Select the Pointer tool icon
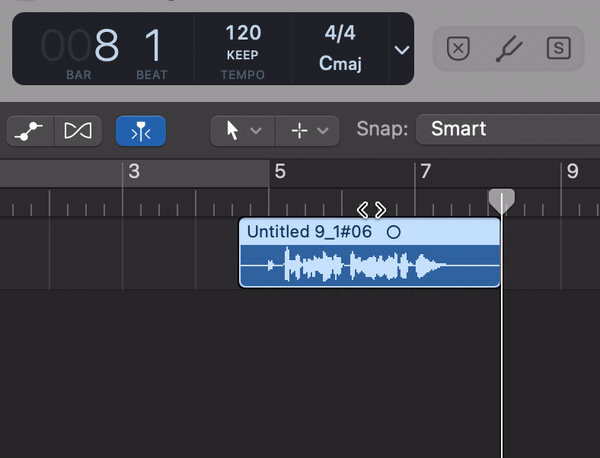 coord(232,131)
